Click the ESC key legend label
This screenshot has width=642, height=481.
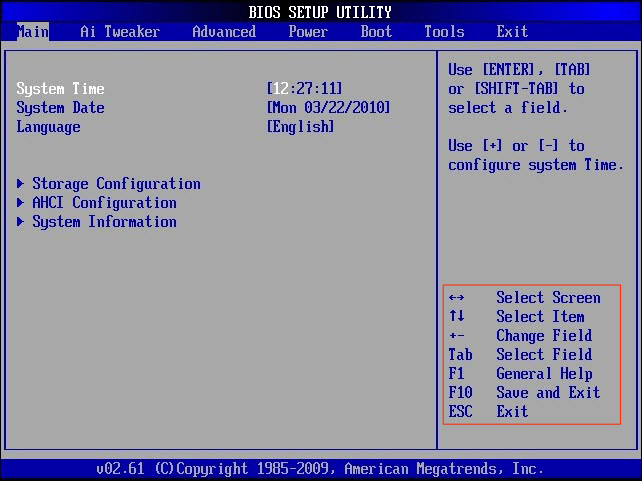tap(461, 411)
